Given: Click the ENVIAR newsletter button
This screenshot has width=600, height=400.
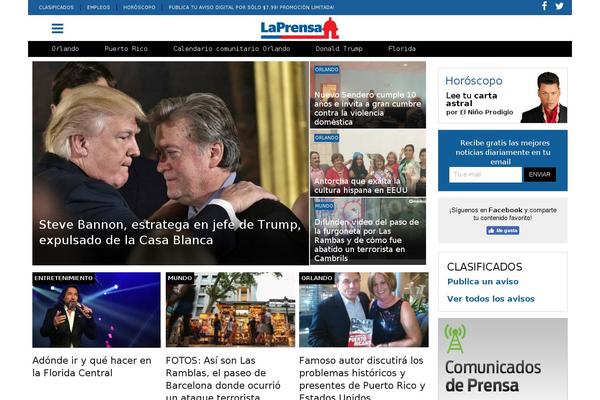Looking at the screenshot, I should click(540, 175).
